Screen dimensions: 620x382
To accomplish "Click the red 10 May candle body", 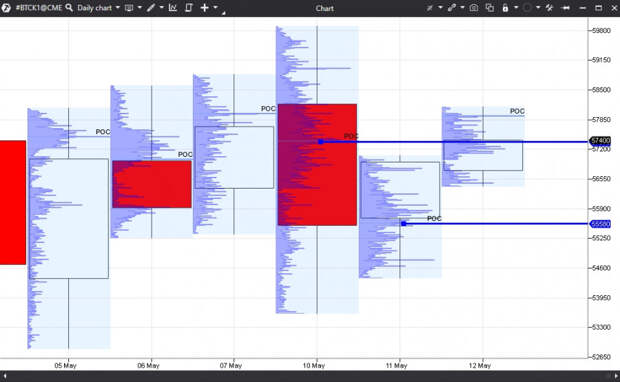I will [318, 165].
